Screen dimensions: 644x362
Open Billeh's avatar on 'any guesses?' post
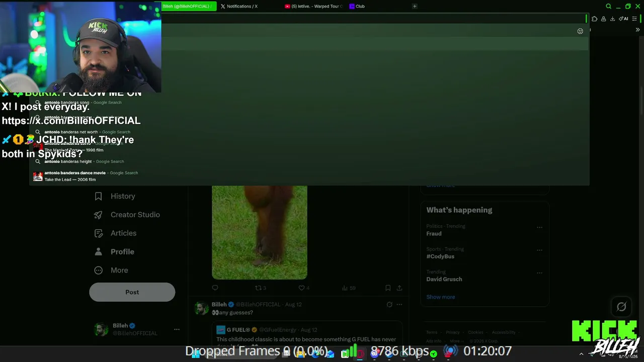[x=202, y=308]
